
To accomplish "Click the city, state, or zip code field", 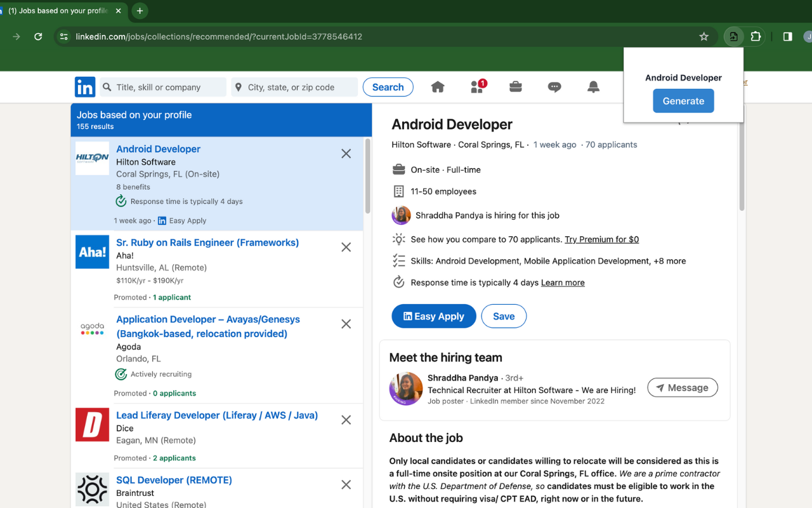I will (x=294, y=86).
